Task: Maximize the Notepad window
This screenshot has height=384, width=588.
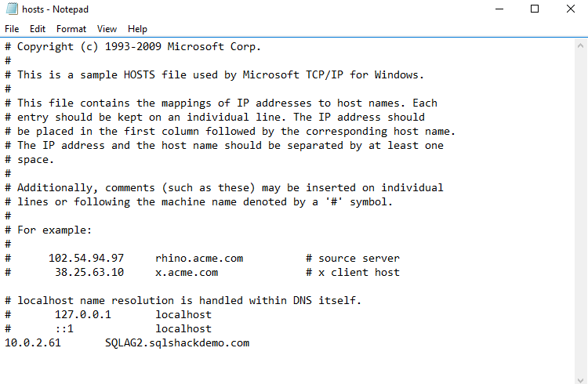Action: pyautogui.click(x=535, y=9)
